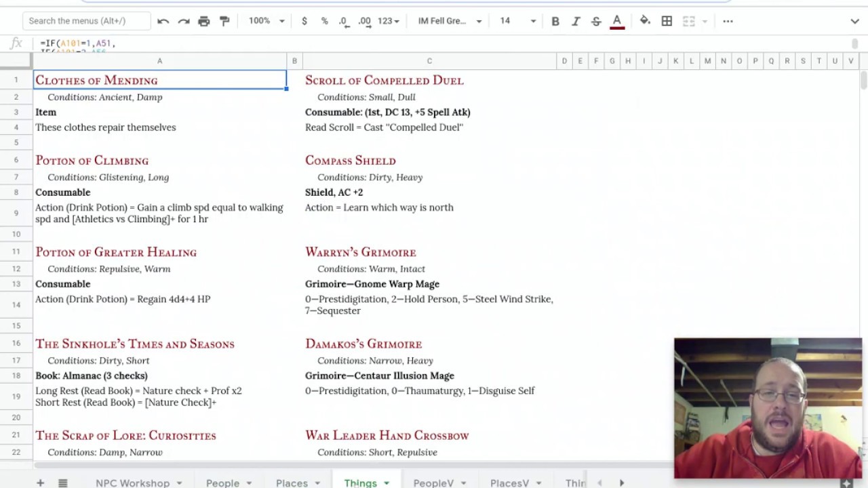This screenshot has height=488, width=868.
Task: Open the Places tab dropdown arrow
Action: pyautogui.click(x=317, y=483)
